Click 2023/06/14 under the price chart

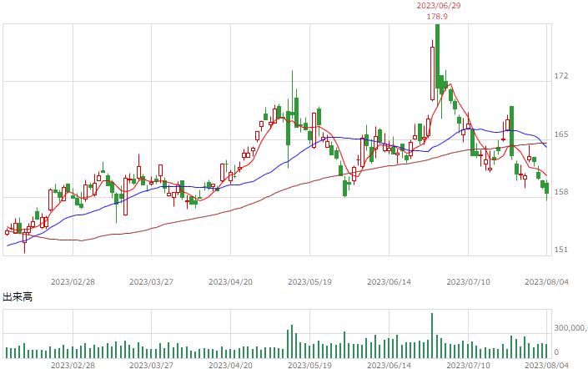coord(389,282)
